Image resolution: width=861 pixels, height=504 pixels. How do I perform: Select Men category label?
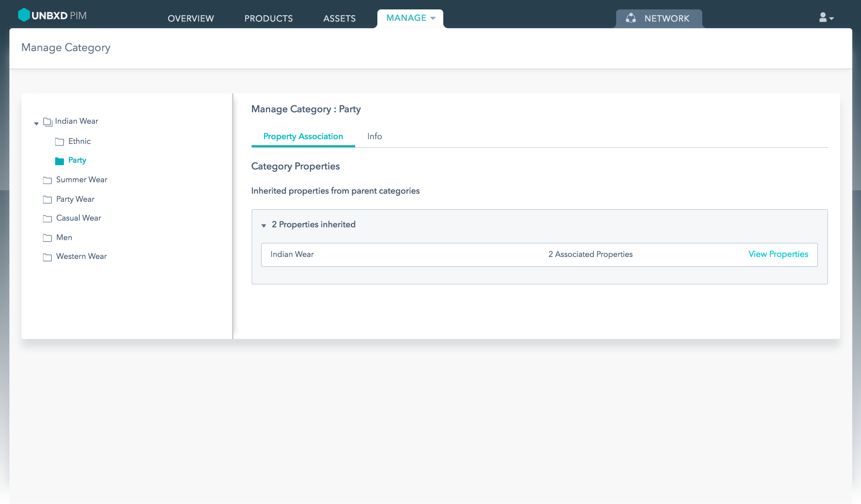(64, 238)
